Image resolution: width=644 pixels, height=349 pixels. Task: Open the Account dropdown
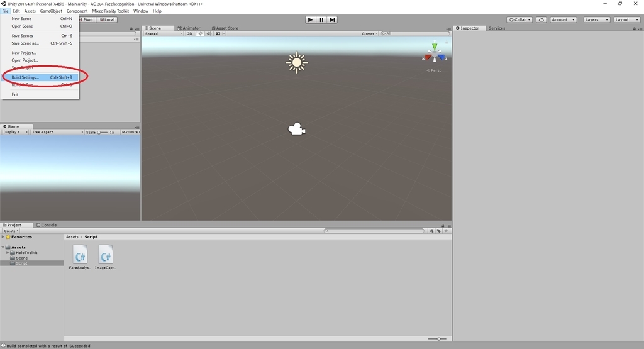[563, 19]
